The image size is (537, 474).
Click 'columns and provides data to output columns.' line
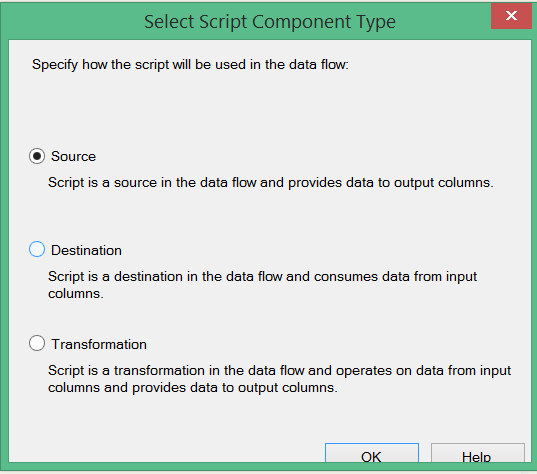[193, 388]
